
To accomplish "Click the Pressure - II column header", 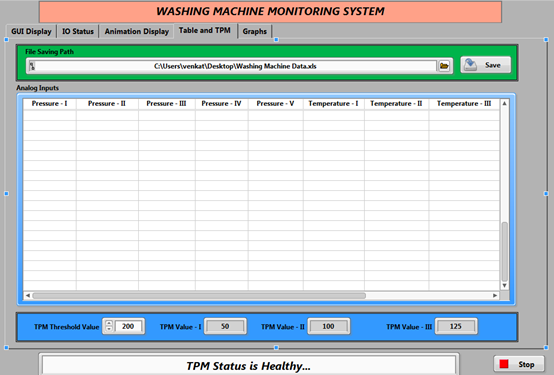I will click(x=107, y=104).
